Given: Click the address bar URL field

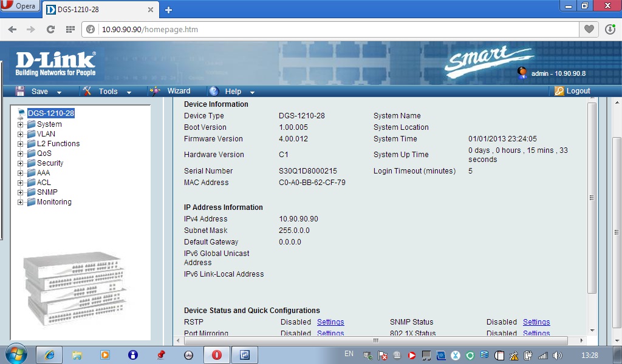Looking at the screenshot, I should pos(330,29).
